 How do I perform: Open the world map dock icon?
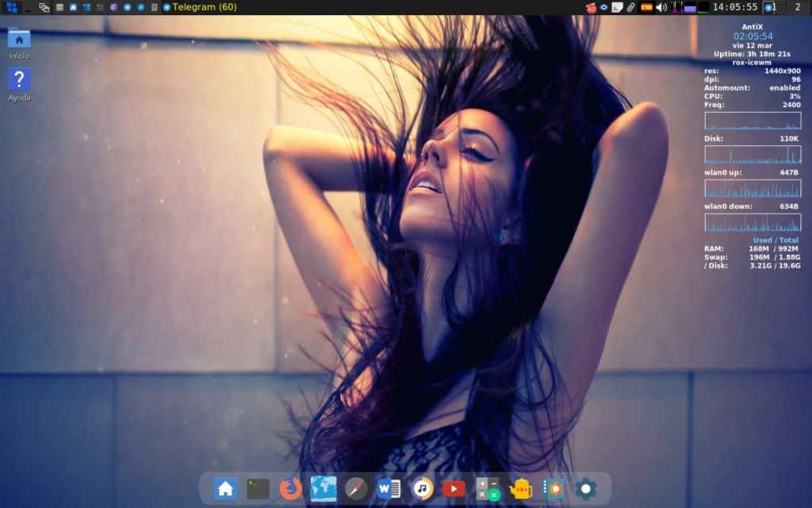(x=324, y=488)
